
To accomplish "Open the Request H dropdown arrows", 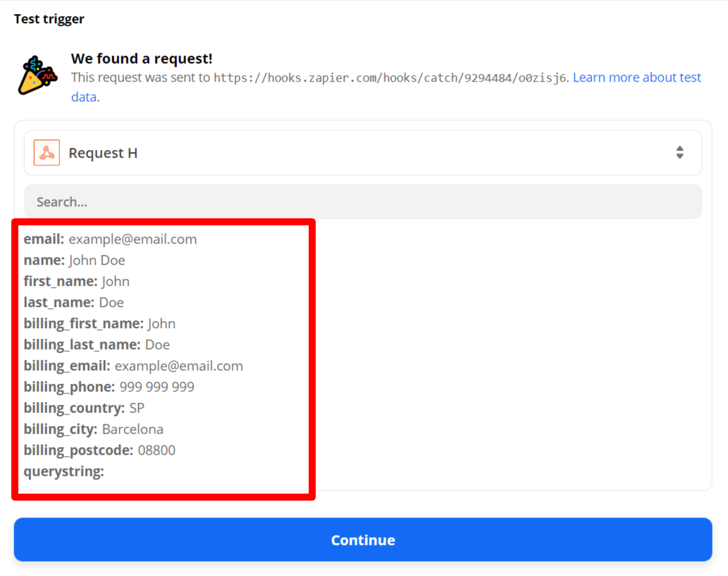I will (x=679, y=153).
